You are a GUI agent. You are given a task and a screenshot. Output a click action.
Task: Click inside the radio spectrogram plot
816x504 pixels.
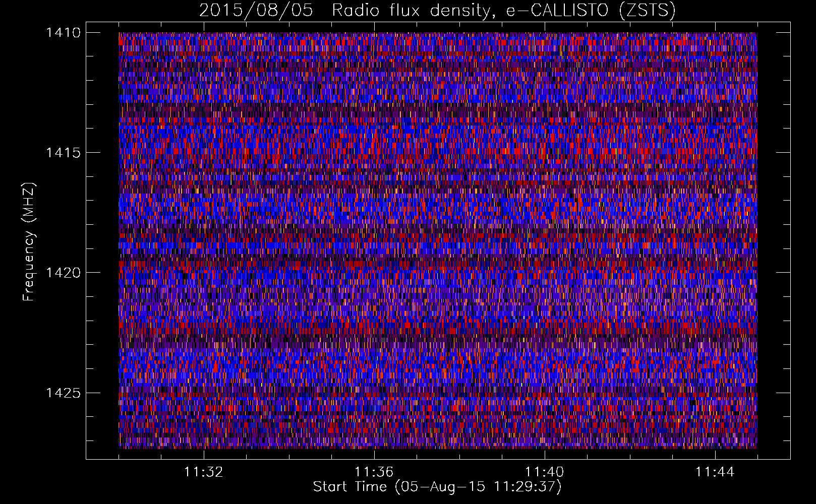click(438, 240)
